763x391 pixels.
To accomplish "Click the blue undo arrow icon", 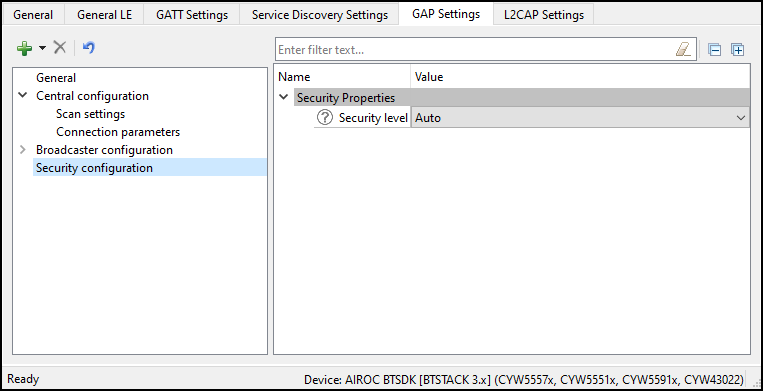I will point(89,48).
